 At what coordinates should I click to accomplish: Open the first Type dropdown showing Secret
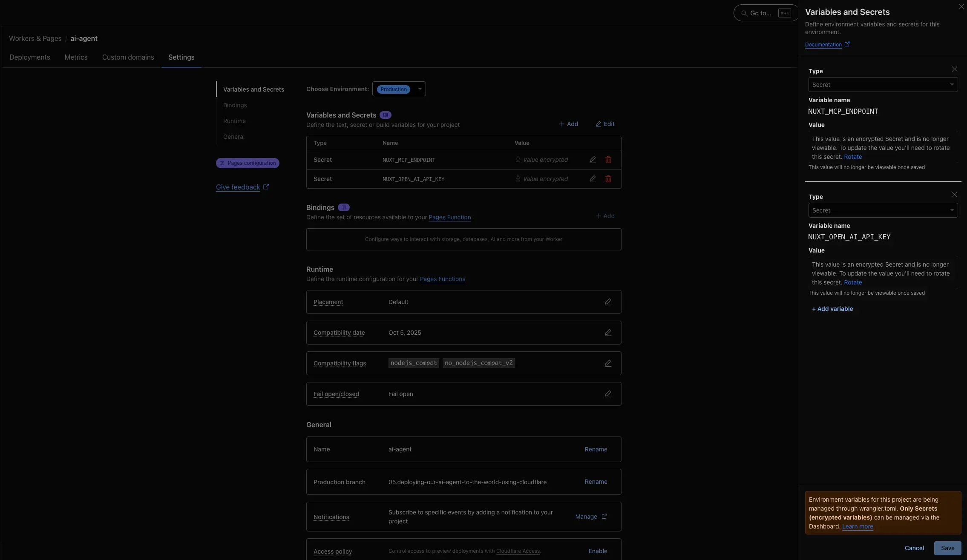tap(883, 84)
